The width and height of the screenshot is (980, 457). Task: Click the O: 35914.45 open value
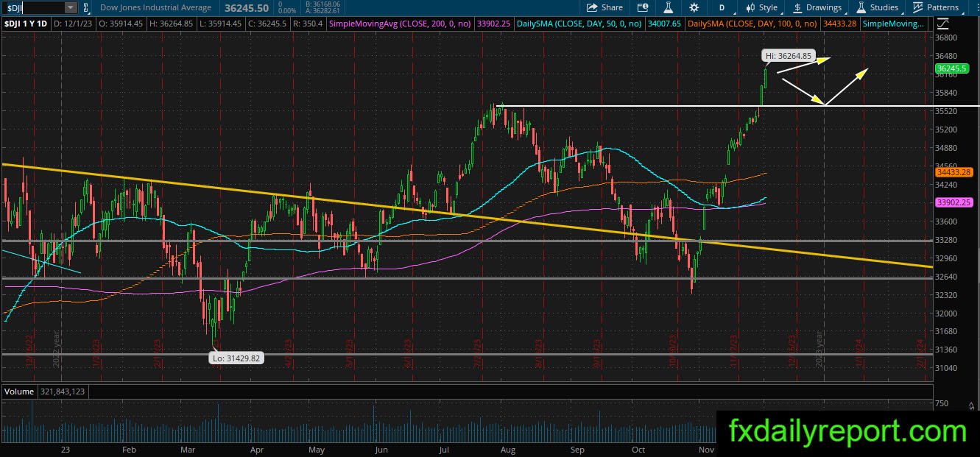pyautogui.click(x=121, y=24)
